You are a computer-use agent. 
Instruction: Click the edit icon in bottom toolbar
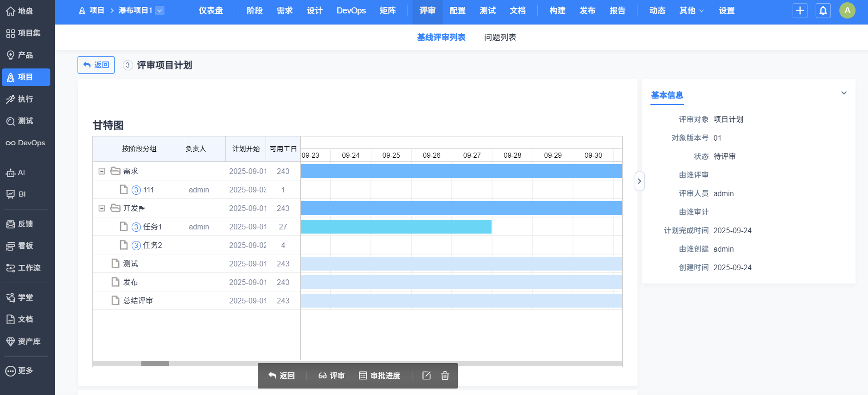pos(426,376)
